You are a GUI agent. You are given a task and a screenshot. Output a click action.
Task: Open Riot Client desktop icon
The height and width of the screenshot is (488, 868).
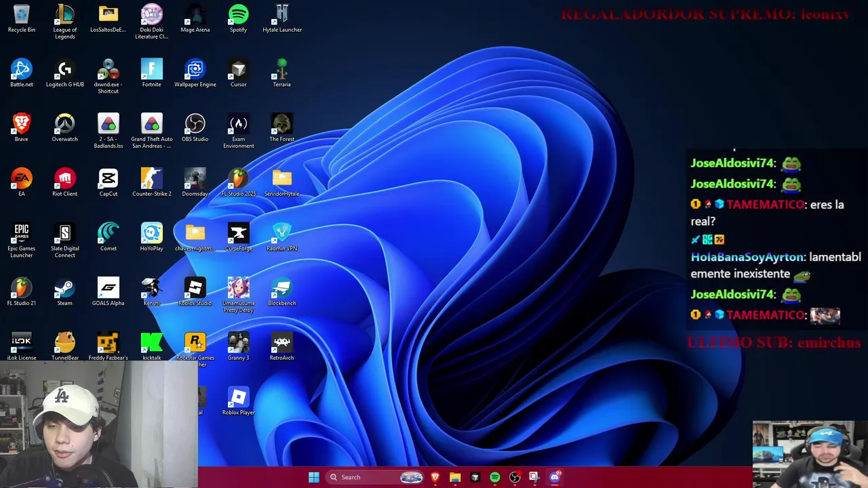tap(65, 182)
